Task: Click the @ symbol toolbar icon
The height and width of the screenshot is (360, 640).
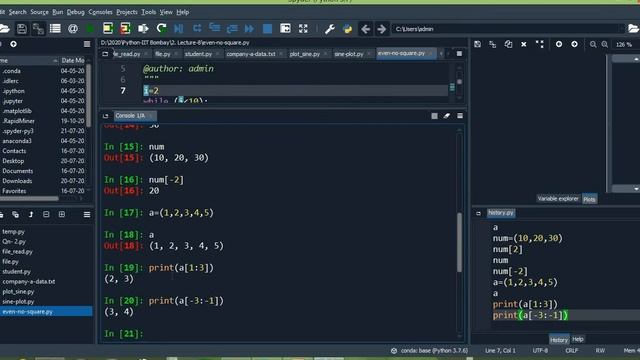Action: tap(73, 29)
